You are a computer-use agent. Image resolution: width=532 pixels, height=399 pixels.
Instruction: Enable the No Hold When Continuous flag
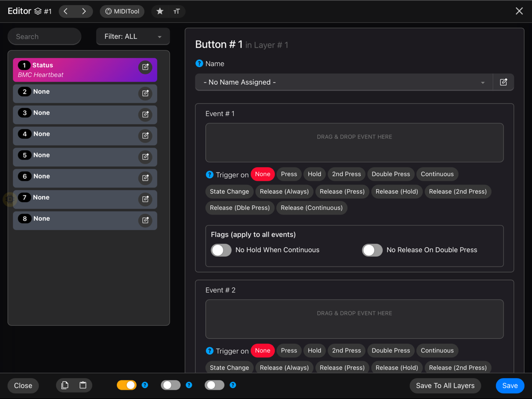click(x=221, y=250)
